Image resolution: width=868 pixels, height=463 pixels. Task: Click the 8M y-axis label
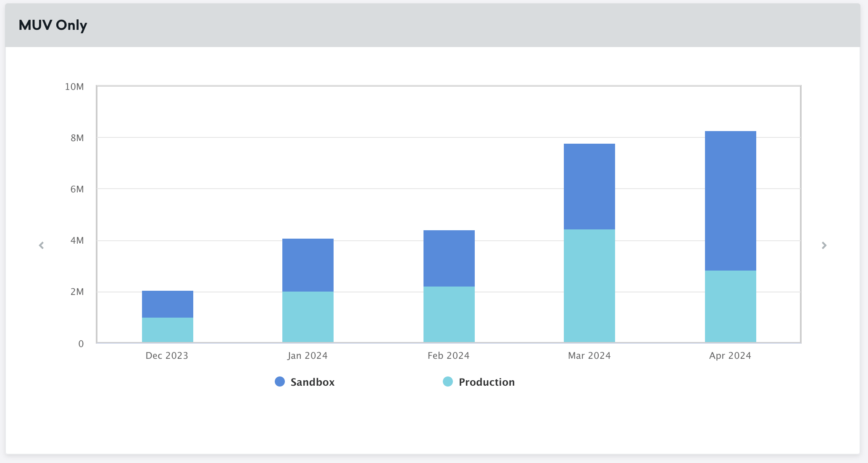(x=77, y=138)
